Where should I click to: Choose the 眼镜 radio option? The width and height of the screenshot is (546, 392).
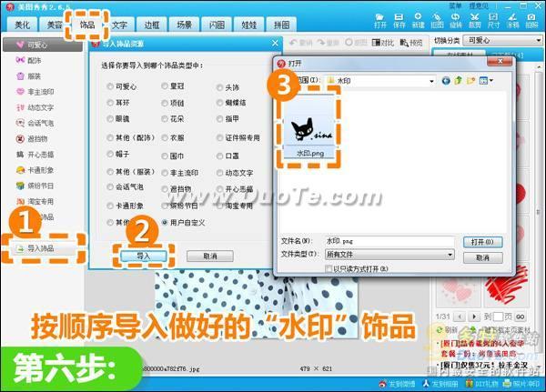[110, 119]
